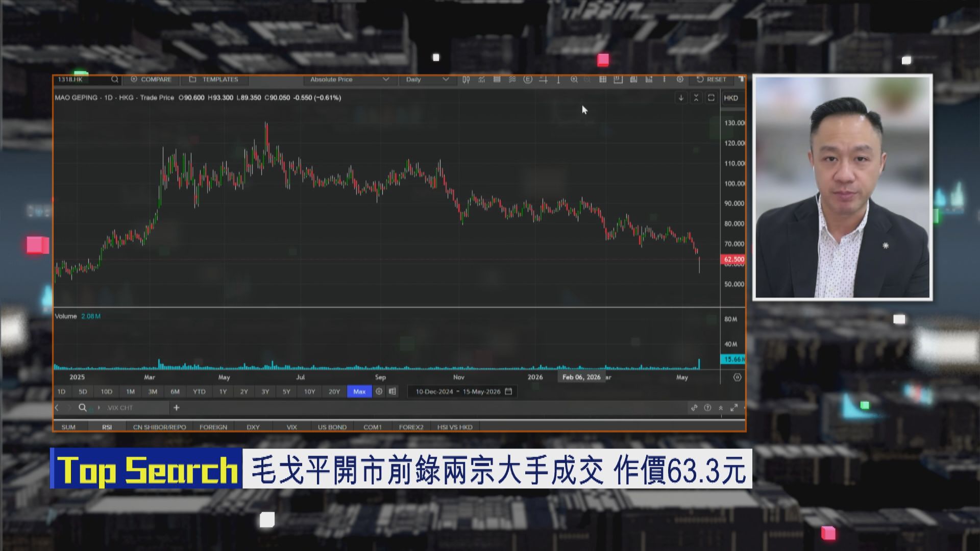Click the pop-out icon right of RESET
The height and width of the screenshot is (551, 980).
741,80
